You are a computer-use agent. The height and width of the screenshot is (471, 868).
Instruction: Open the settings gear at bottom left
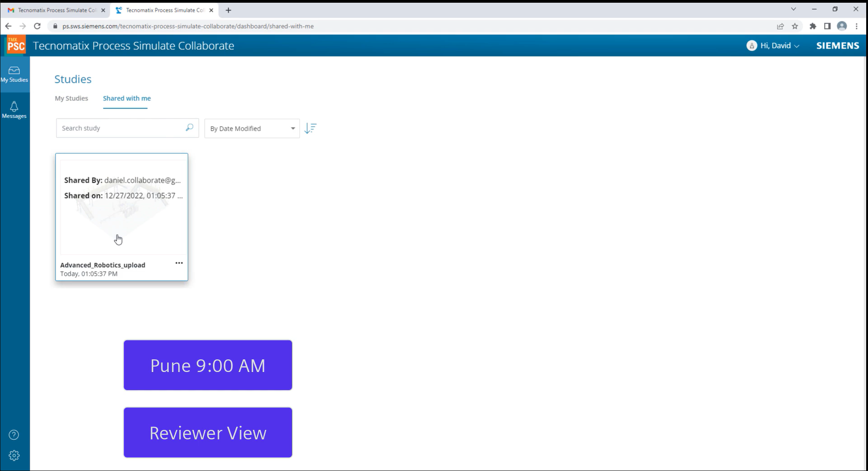coord(14,455)
